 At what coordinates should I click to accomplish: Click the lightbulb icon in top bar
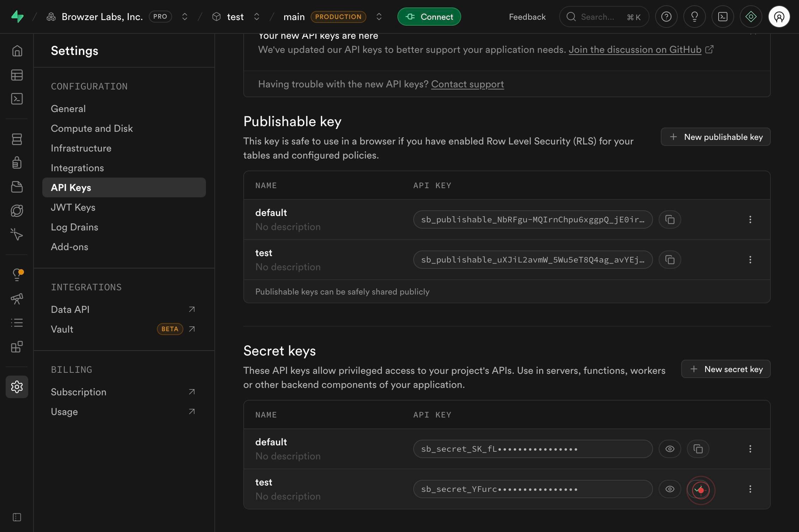695,17
